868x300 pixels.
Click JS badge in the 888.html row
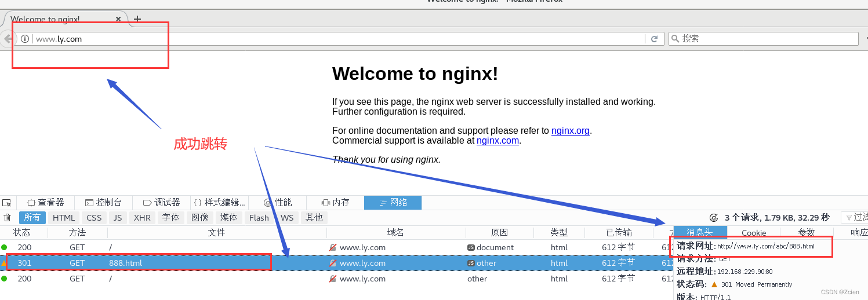(471, 263)
